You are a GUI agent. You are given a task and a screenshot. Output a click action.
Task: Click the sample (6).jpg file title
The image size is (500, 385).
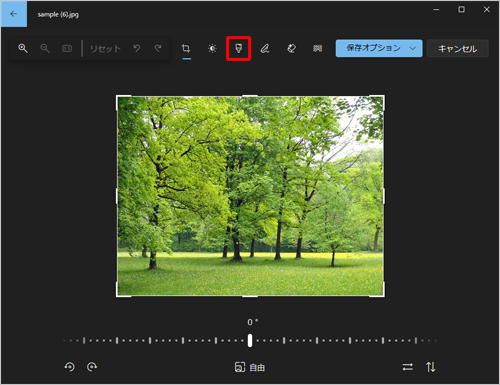click(58, 14)
